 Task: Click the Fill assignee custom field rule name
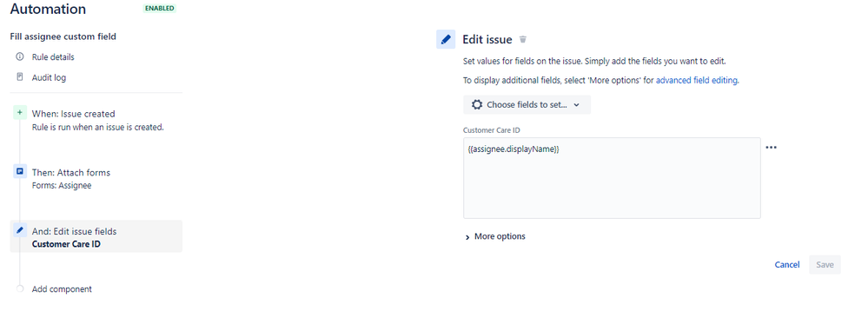(x=63, y=36)
